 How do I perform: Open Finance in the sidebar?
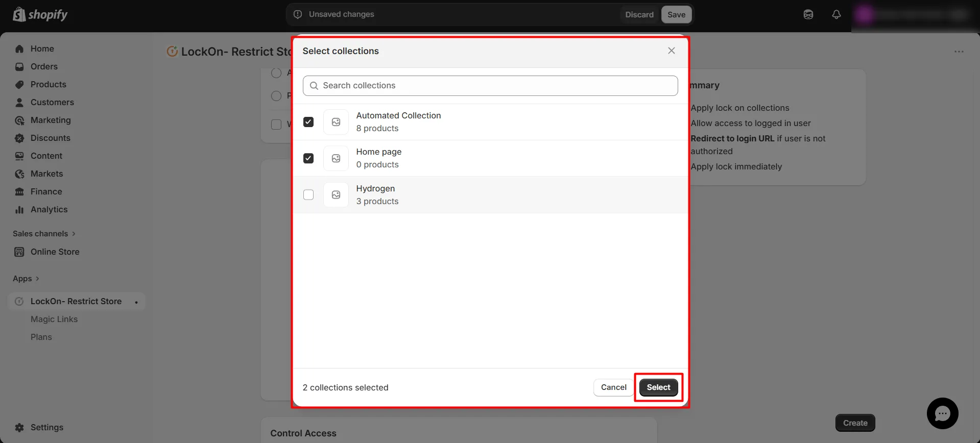46,191
